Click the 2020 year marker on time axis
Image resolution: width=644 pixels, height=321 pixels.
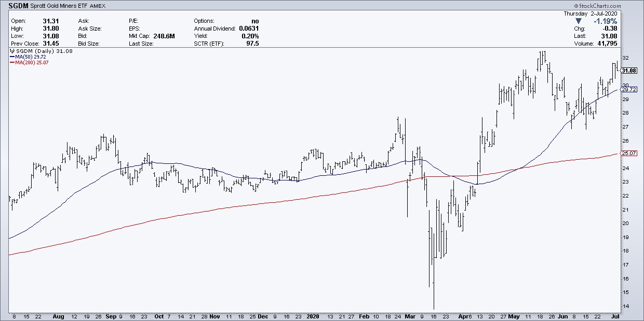pyautogui.click(x=313, y=316)
